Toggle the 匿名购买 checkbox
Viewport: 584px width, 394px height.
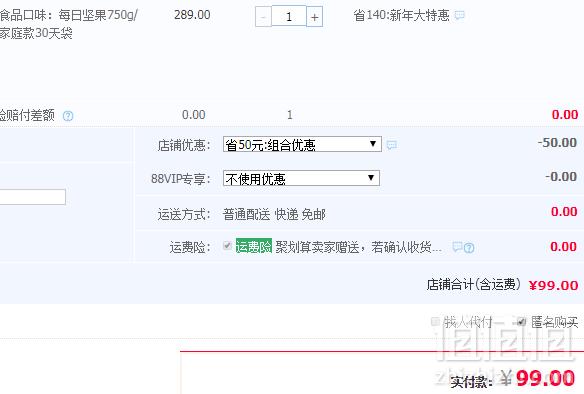pos(521,321)
